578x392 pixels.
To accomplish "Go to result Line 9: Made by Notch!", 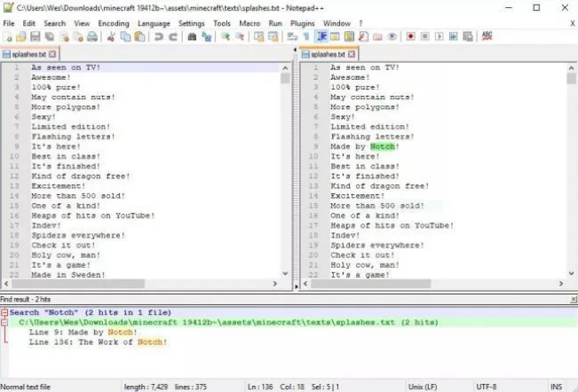I will pyautogui.click(x=83, y=332).
